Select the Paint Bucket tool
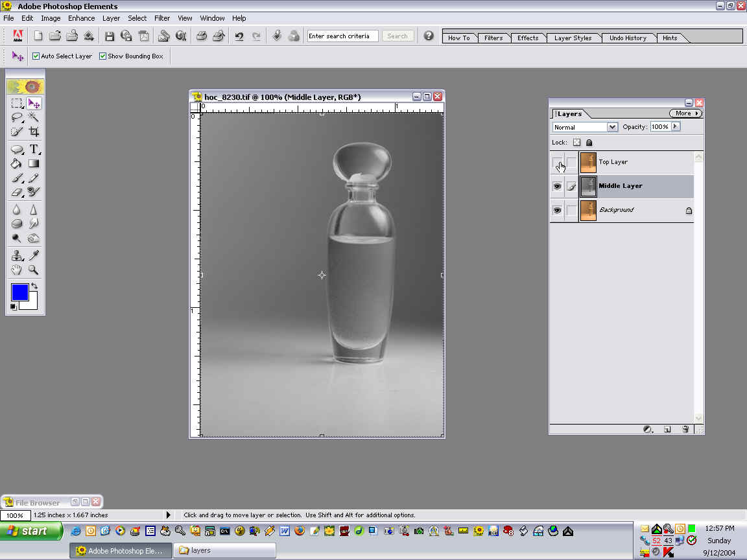747x560 pixels. (17, 163)
